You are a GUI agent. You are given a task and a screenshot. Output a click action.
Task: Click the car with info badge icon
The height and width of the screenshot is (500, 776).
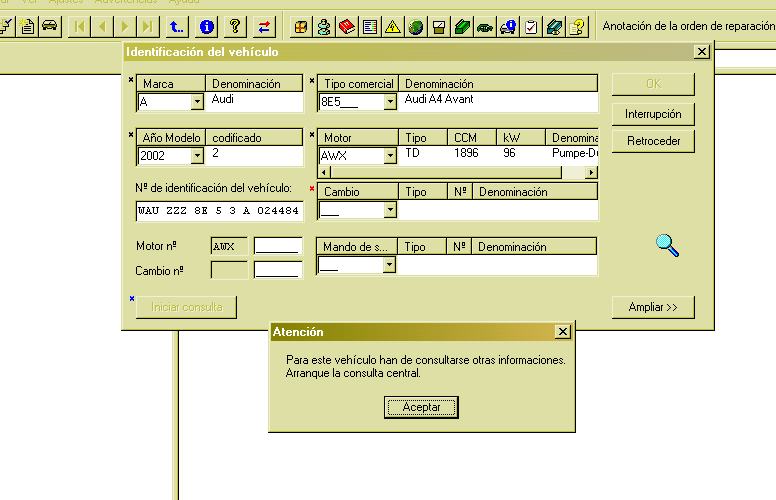coord(508,27)
